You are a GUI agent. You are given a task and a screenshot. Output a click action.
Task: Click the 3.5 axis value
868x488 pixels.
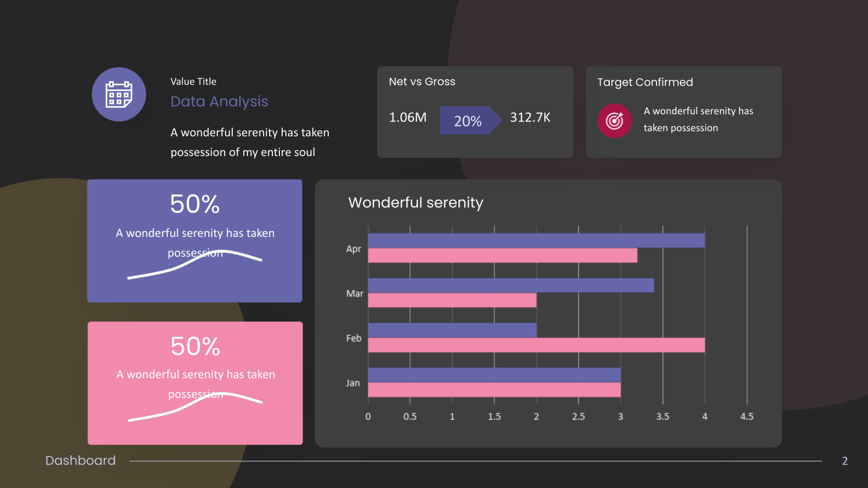click(x=663, y=416)
